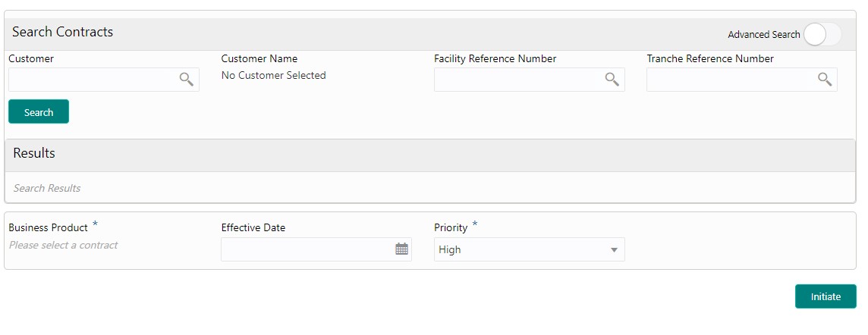This screenshot has height=335, width=868.
Task: Click the 'Please select a contract' placeholder
Action: point(63,245)
